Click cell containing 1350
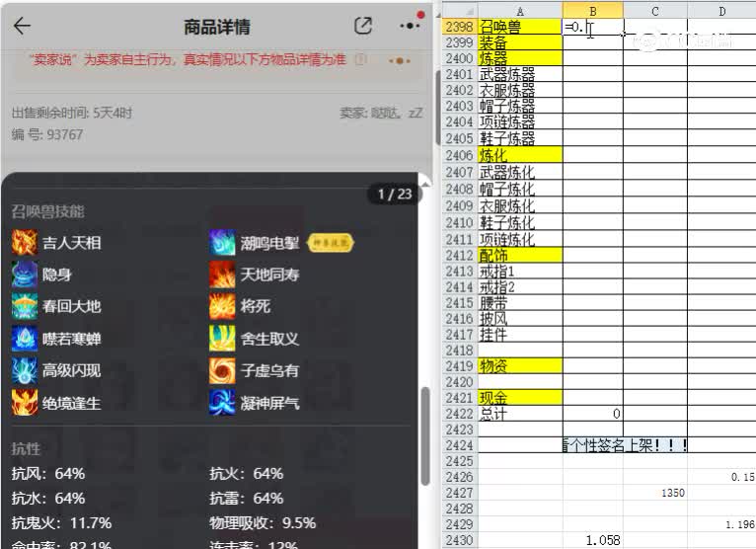The height and width of the screenshot is (549, 756). point(655,493)
